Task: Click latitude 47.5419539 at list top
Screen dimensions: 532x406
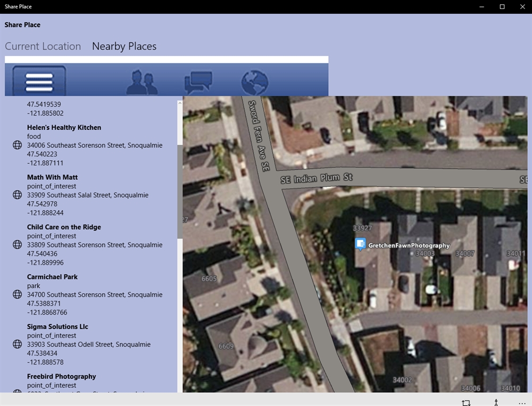Action: pyautogui.click(x=44, y=104)
